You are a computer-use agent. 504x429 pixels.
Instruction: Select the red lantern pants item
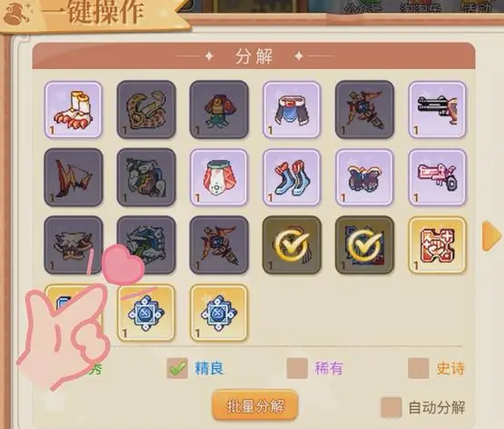click(x=219, y=177)
